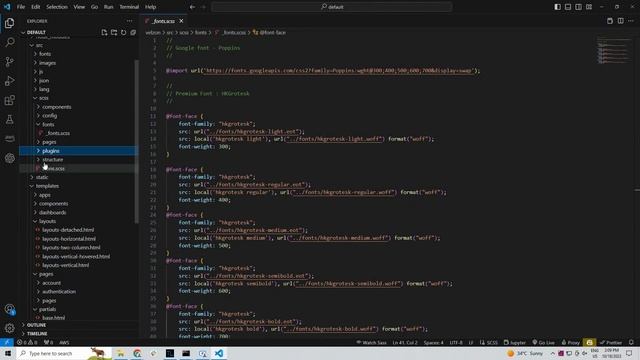Refresh the Explorer file tree

click(123, 32)
